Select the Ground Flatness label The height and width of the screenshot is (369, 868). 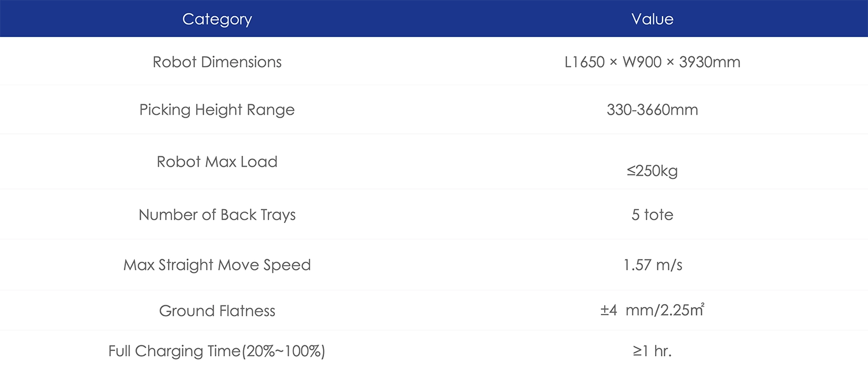click(217, 311)
